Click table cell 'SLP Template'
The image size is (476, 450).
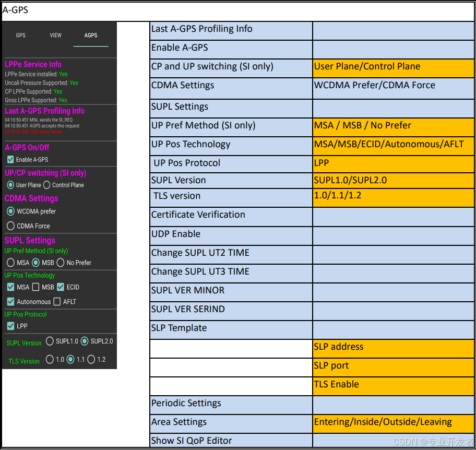pos(231,330)
